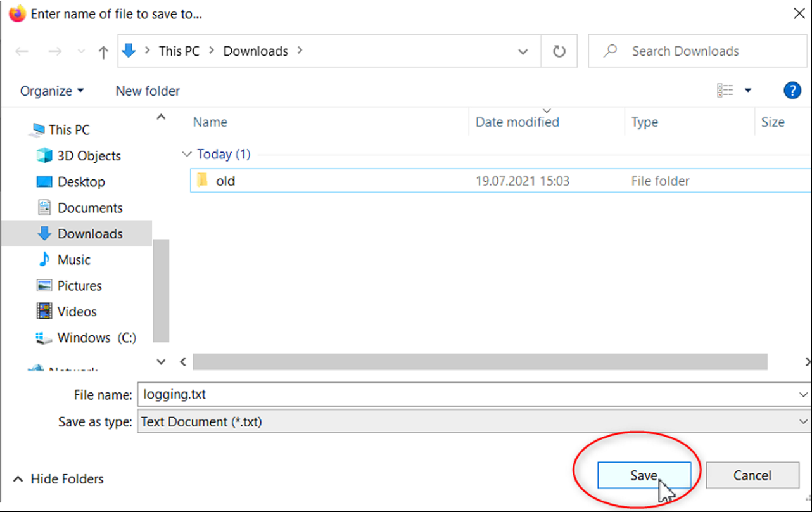Open the File name dropdown arrow

803,394
